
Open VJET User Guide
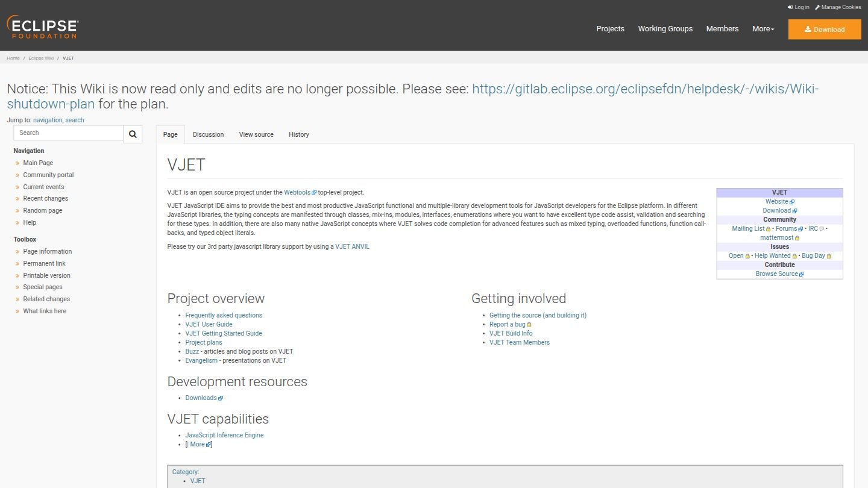tap(209, 324)
